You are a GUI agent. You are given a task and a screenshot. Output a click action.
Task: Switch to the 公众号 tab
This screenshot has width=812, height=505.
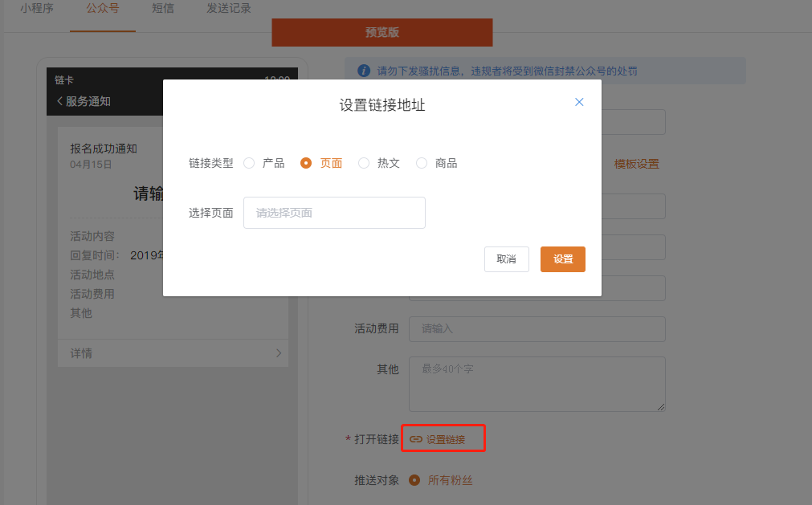point(102,9)
